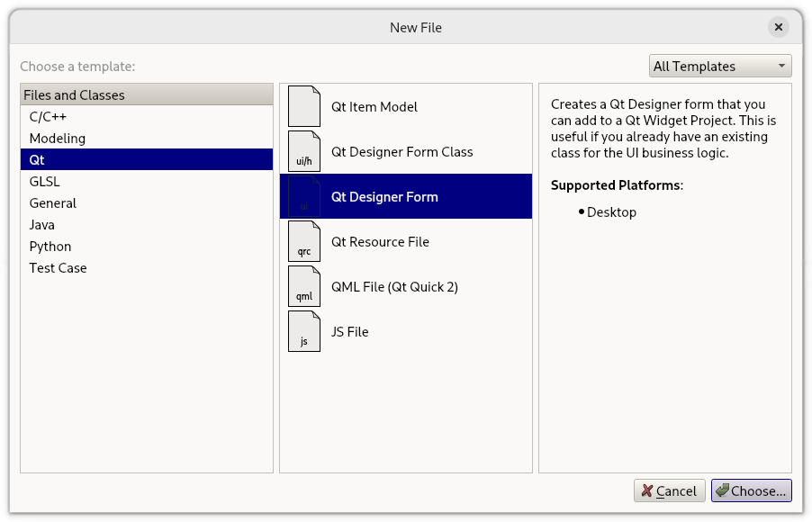Select the Test Case category
Image resolution: width=812 pixels, height=522 pixels.
point(147,267)
